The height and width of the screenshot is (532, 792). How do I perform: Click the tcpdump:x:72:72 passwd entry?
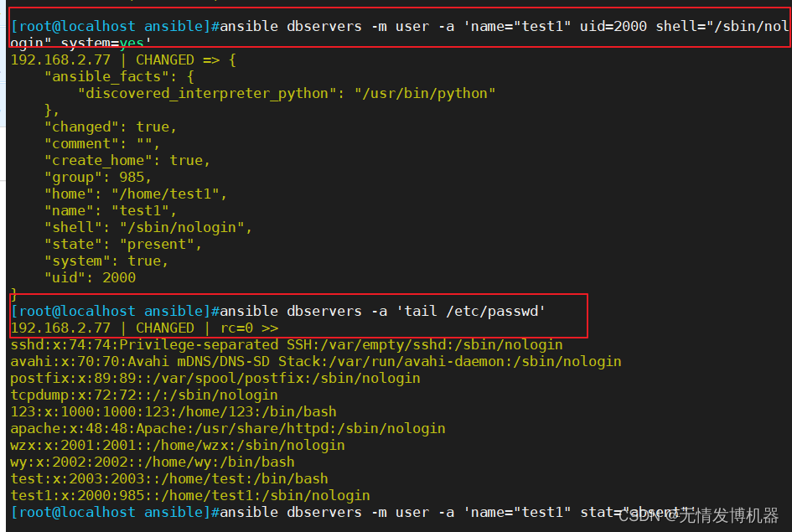[x=144, y=395]
